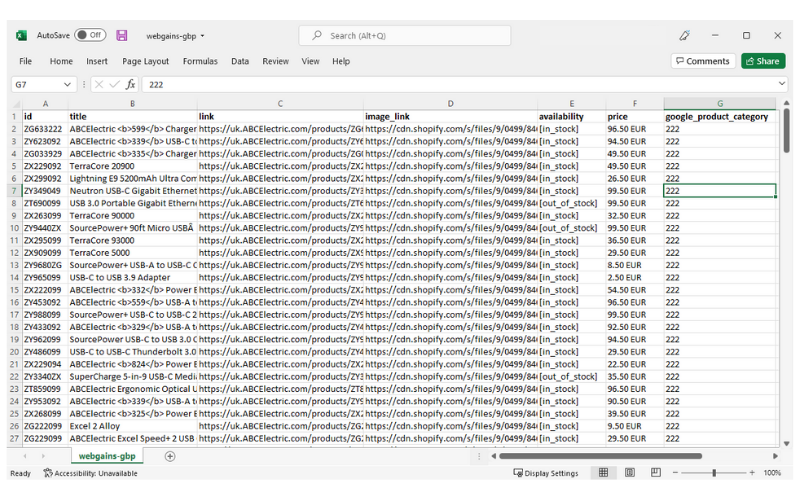
Task: Select the 'TerraCore 20900' title cell
Action: point(133,166)
